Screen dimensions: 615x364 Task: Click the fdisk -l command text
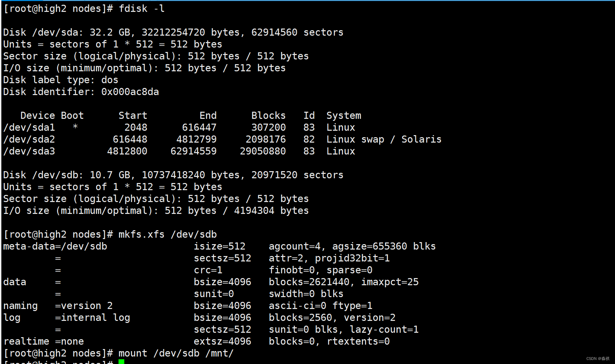[x=142, y=8]
